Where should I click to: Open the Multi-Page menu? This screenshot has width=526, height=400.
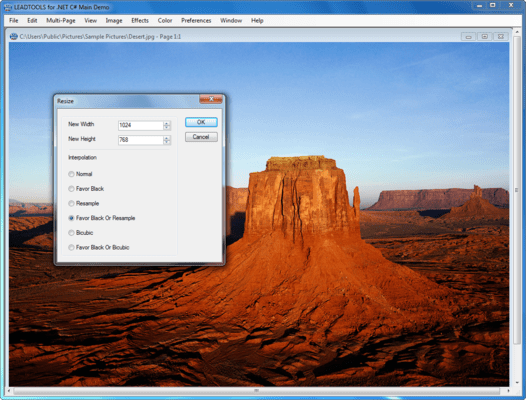click(61, 20)
